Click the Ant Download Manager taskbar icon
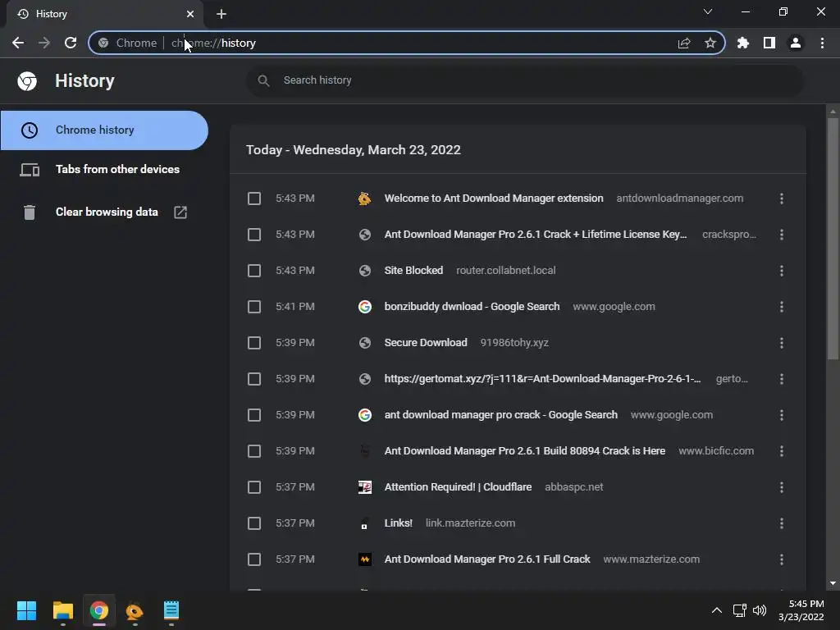 click(135, 610)
